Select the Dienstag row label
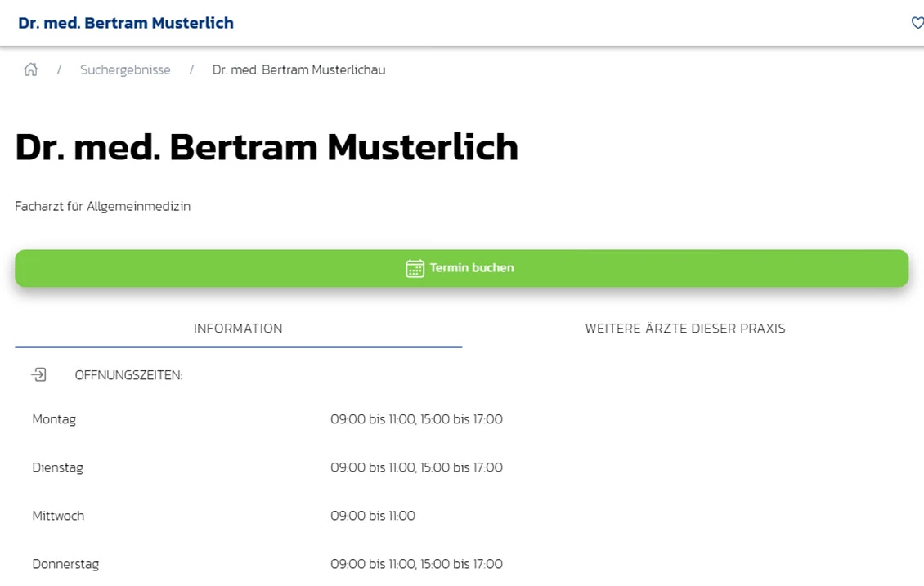Image resolution: width=924 pixels, height=586 pixels. tap(58, 467)
